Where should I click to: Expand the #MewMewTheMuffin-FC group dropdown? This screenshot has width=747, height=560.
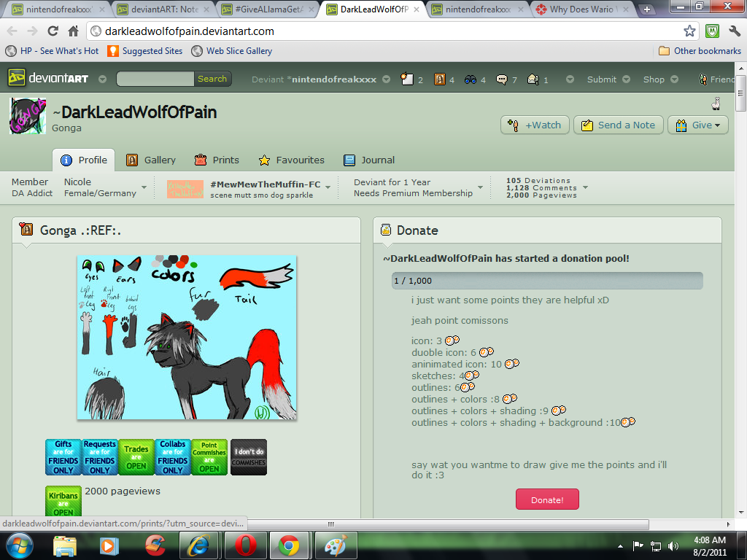[328, 187]
